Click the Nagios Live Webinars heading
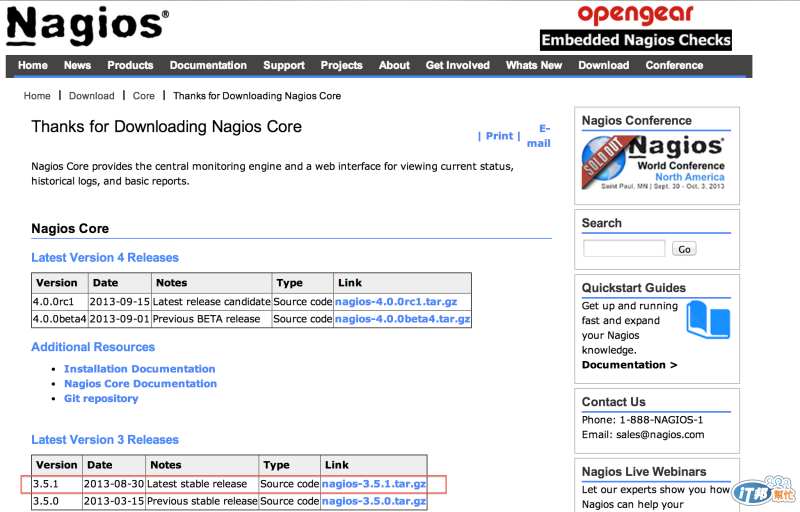This screenshot has height=512, width=800. pos(644,471)
